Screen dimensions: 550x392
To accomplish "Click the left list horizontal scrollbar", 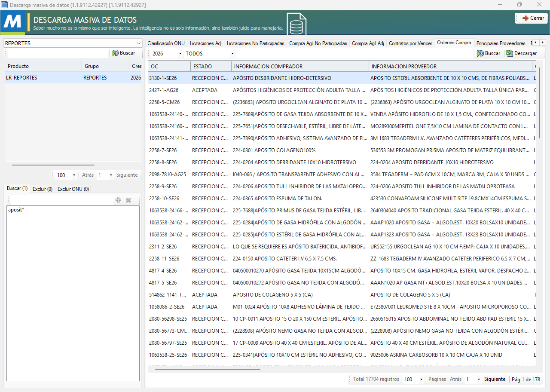I will (x=53, y=165).
